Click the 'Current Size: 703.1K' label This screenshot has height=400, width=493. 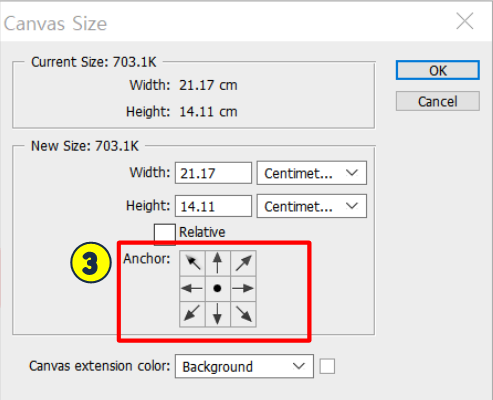pyautogui.click(x=94, y=62)
